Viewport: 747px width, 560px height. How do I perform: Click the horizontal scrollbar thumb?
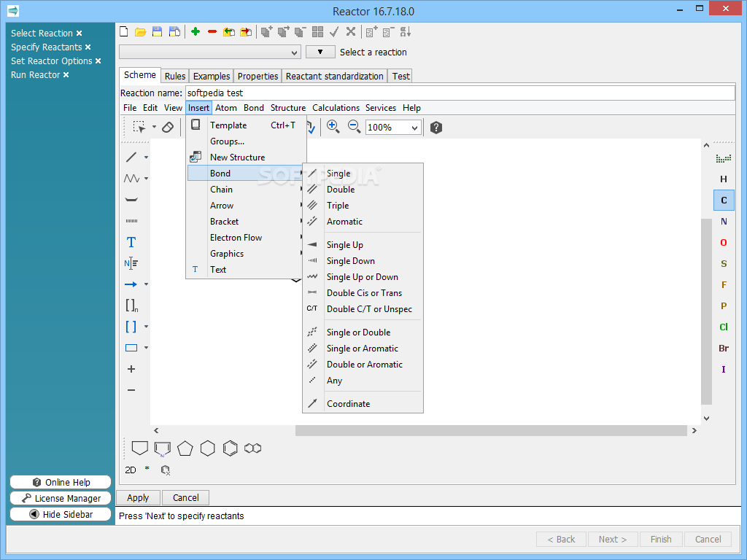pyautogui.click(x=491, y=430)
